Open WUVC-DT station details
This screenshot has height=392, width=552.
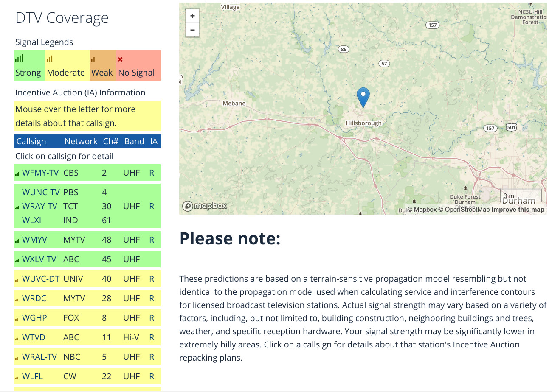tap(41, 279)
